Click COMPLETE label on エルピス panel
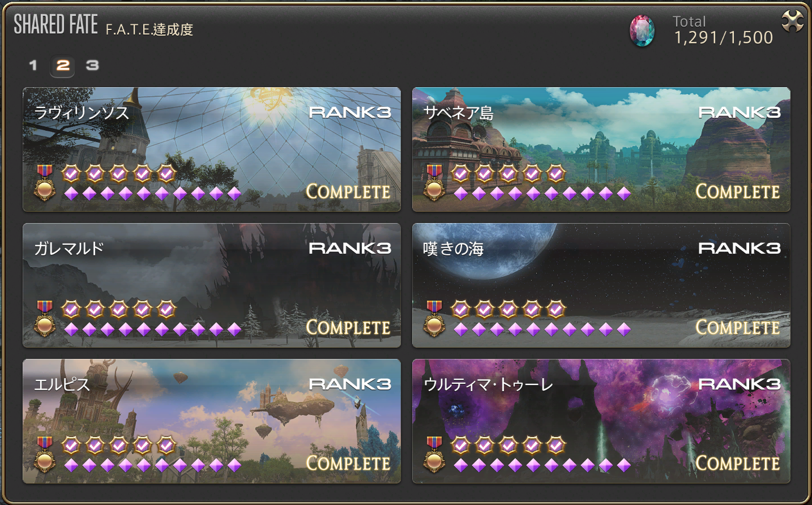The width and height of the screenshot is (812, 505). [348, 464]
